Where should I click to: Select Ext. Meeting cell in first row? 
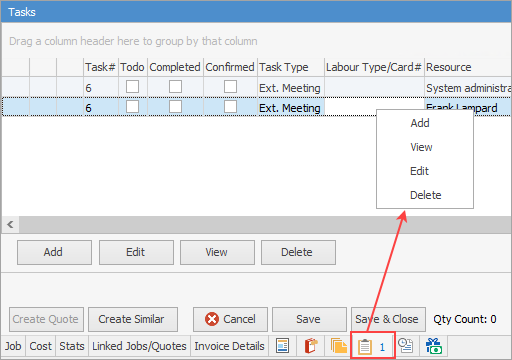[291, 88]
